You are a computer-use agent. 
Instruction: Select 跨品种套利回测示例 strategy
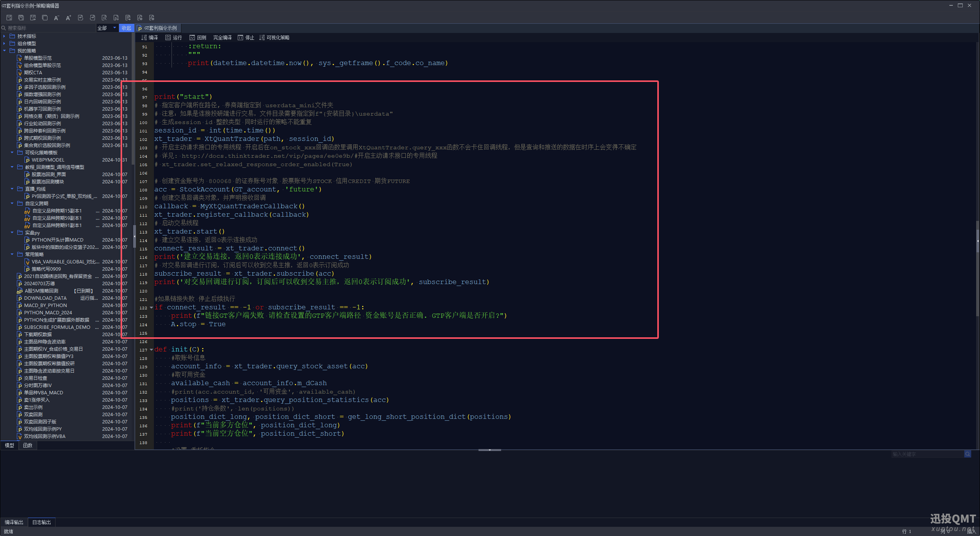44,131
